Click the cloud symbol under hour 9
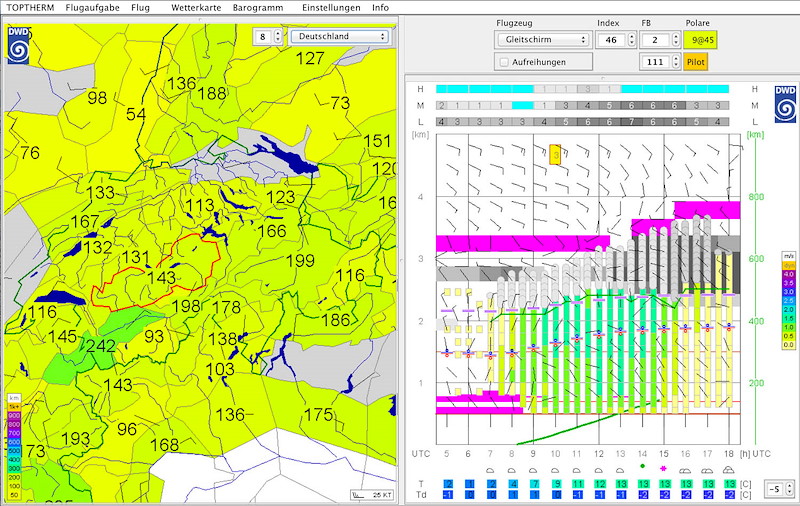The width and height of the screenshot is (800, 506). tap(533, 470)
